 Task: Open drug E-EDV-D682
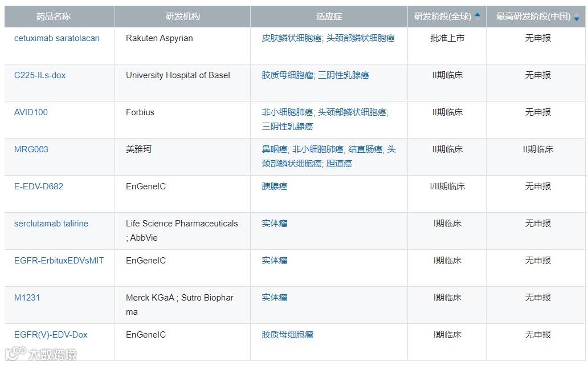pyautogui.click(x=39, y=186)
